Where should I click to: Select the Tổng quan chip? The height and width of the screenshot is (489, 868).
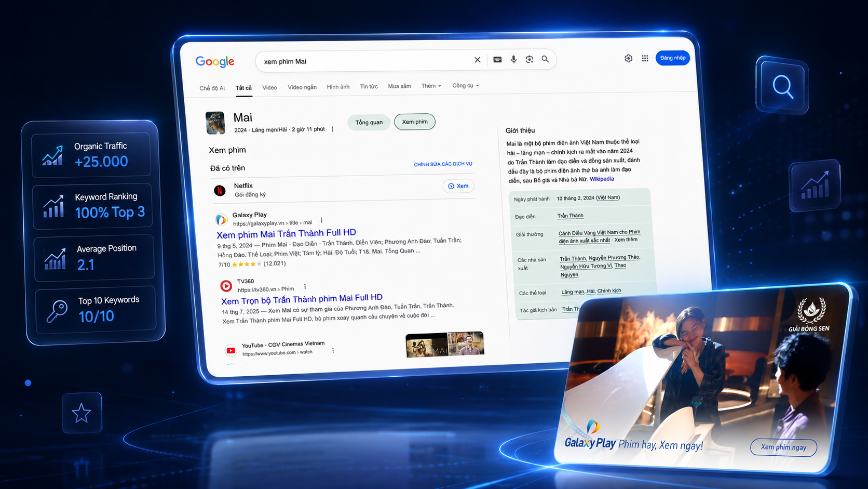click(x=369, y=122)
